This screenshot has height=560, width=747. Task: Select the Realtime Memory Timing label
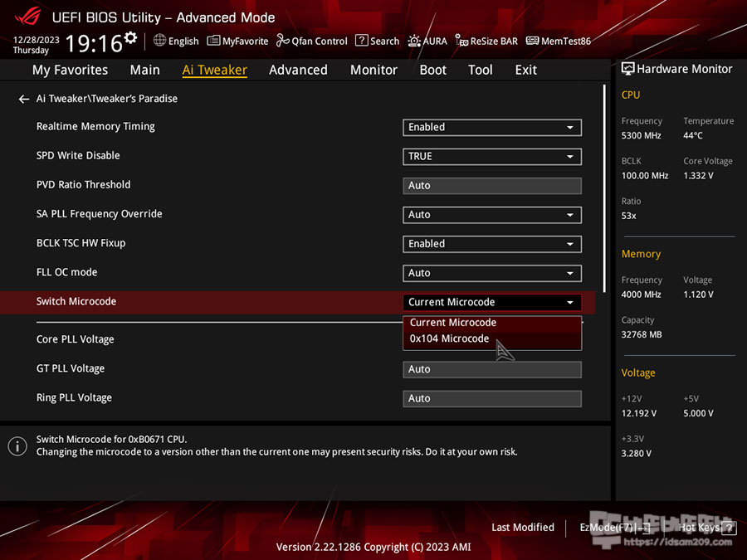click(x=95, y=127)
